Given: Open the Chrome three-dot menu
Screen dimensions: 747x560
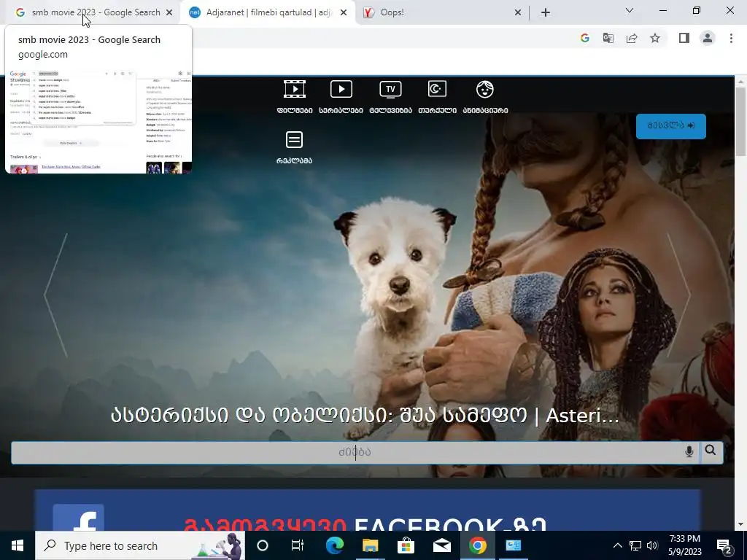Looking at the screenshot, I should (x=731, y=38).
